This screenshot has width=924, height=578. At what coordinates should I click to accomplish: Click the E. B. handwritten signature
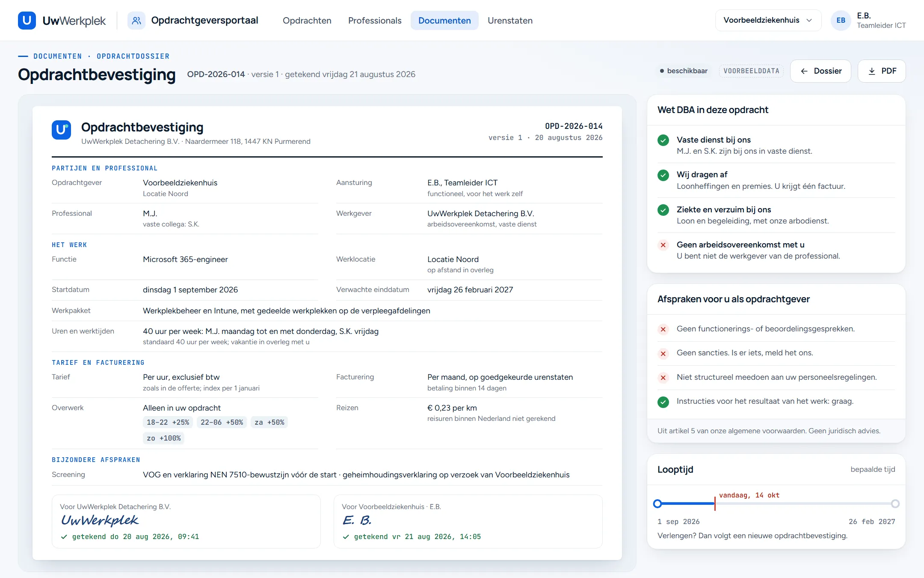click(357, 520)
